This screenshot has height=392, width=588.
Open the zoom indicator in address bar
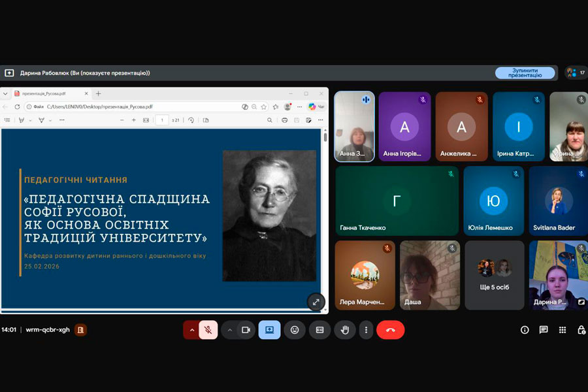[x=254, y=107]
